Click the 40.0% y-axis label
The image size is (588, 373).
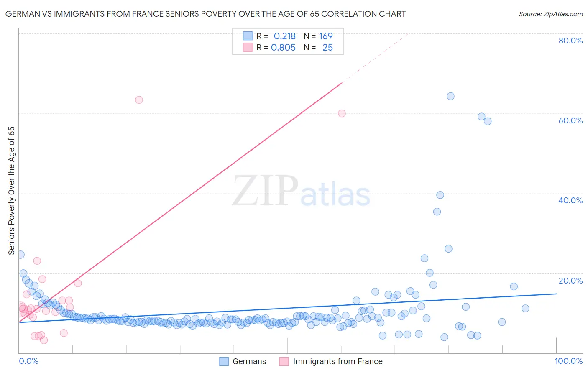[x=570, y=200]
